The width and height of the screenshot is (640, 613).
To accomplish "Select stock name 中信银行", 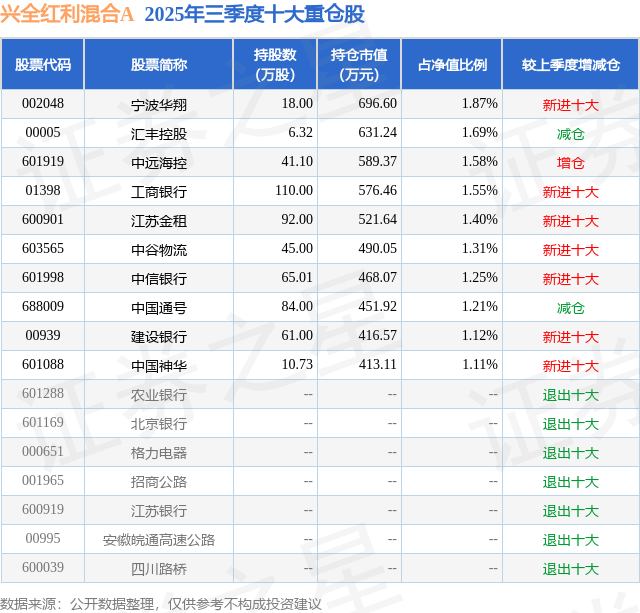I will [x=159, y=279].
